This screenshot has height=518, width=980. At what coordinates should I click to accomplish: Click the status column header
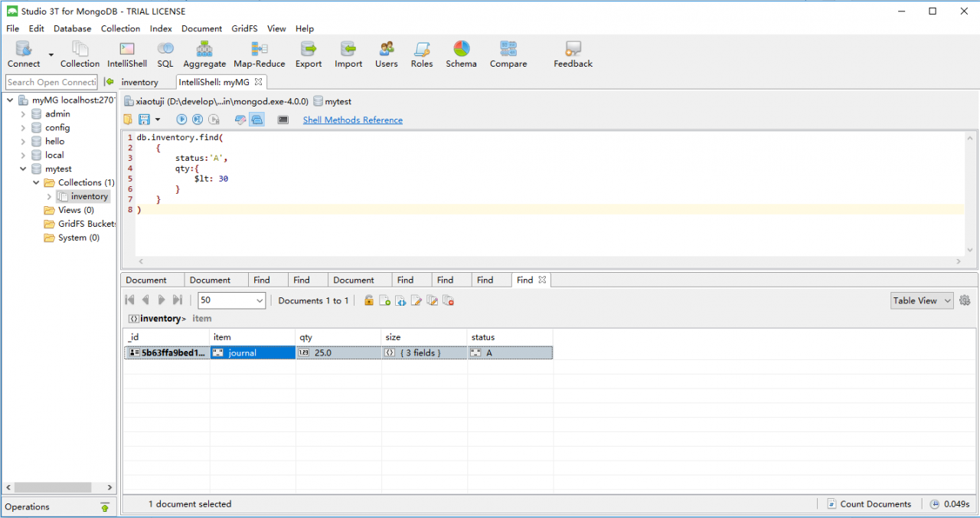coord(510,337)
